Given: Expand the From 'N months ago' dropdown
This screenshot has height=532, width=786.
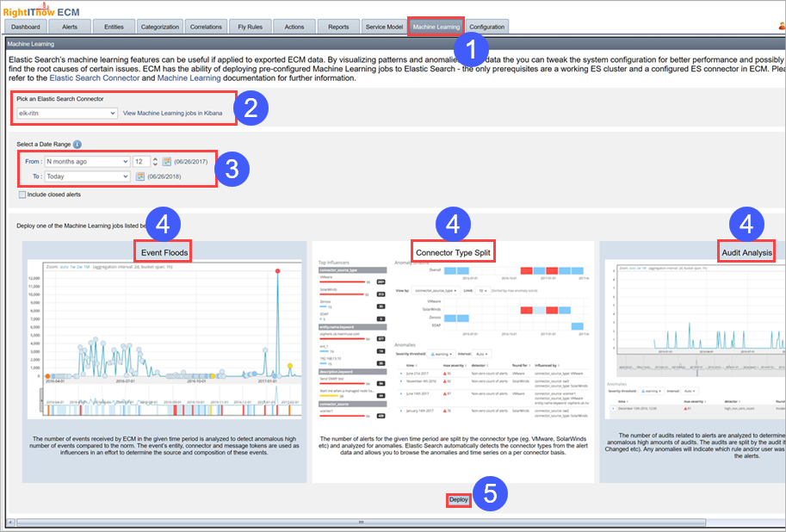Looking at the screenshot, I should [87, 162].
